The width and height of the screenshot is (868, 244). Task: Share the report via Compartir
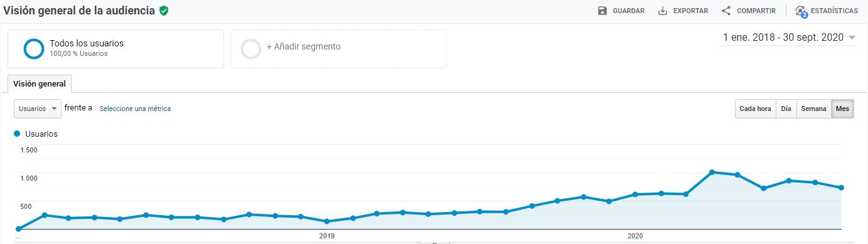click(x=749, y=11)
